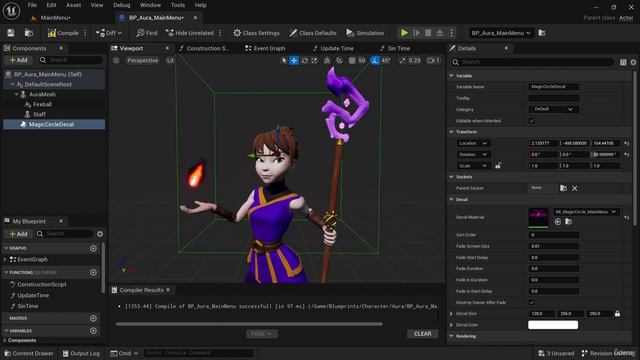The height and width of the screenshot is (360, 640).
Task: Collapse the DefaultSceneRoot node
Action: click(x=12, y=84)
